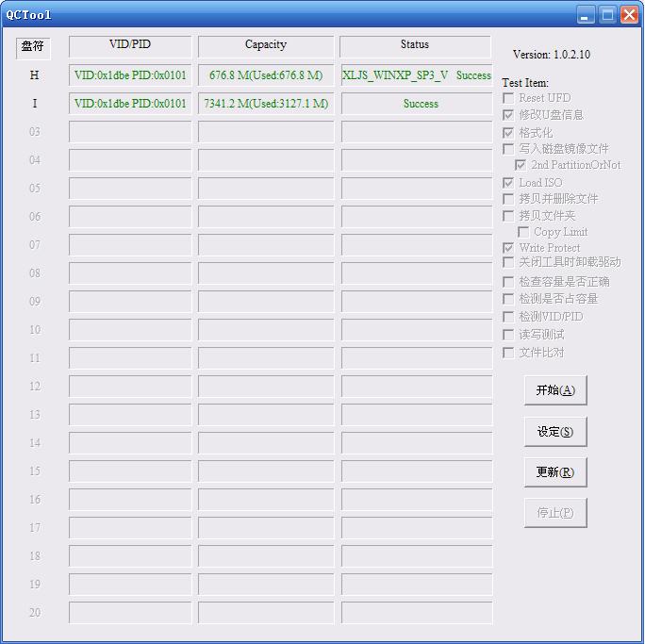Click the Version: 1.0.2.10 label
Image resolution: width=645 pixels, height=644 pixels.
[x=552, y=55]
